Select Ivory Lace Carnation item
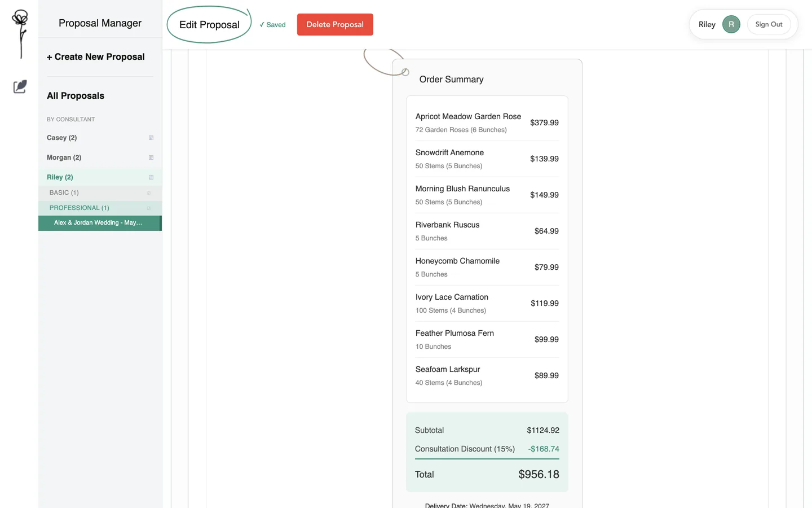Screen dimensions: 812x508 (487, 303)
